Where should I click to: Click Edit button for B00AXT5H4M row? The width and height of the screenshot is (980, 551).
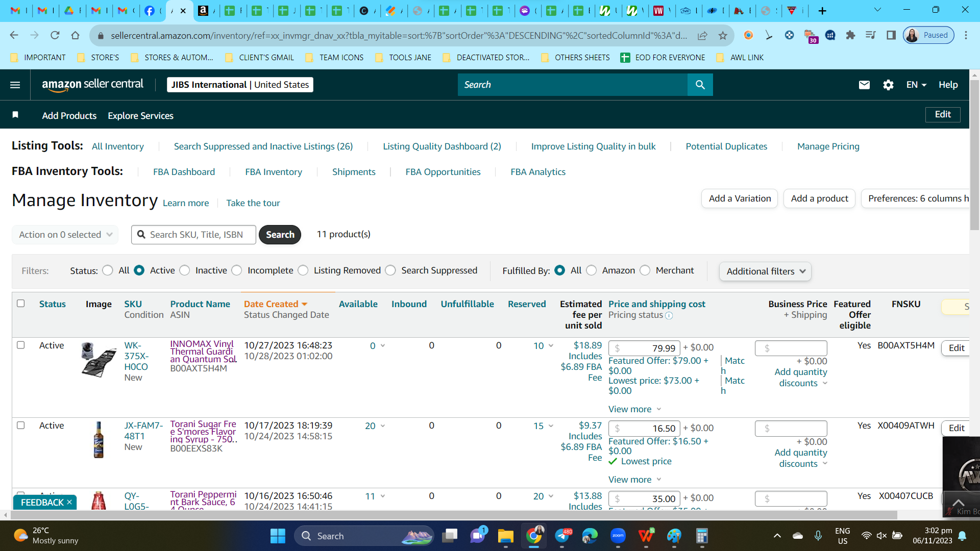click(x=956, y=348)
